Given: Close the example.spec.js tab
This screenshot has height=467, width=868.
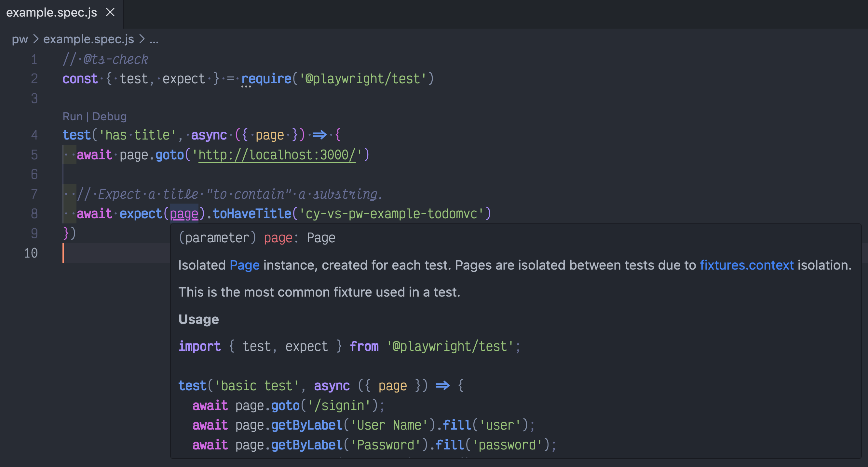Looking at the screenshot, I should [110, 12].
